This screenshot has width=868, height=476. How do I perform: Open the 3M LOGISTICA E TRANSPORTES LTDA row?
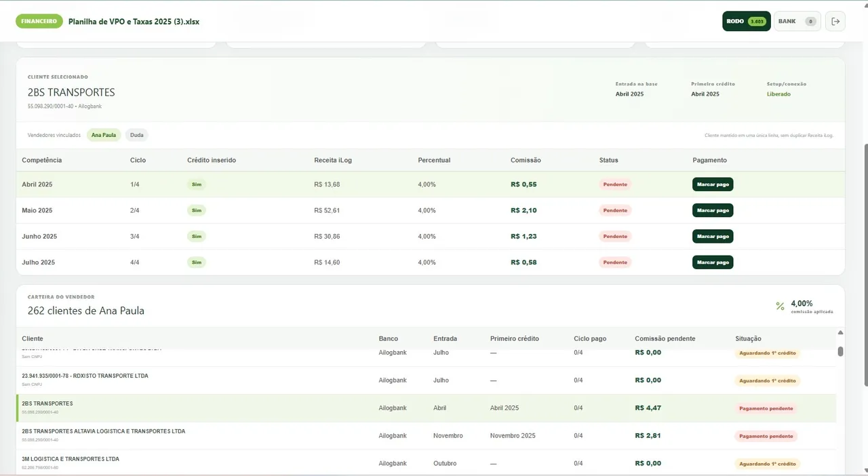(x=426, y=463)
